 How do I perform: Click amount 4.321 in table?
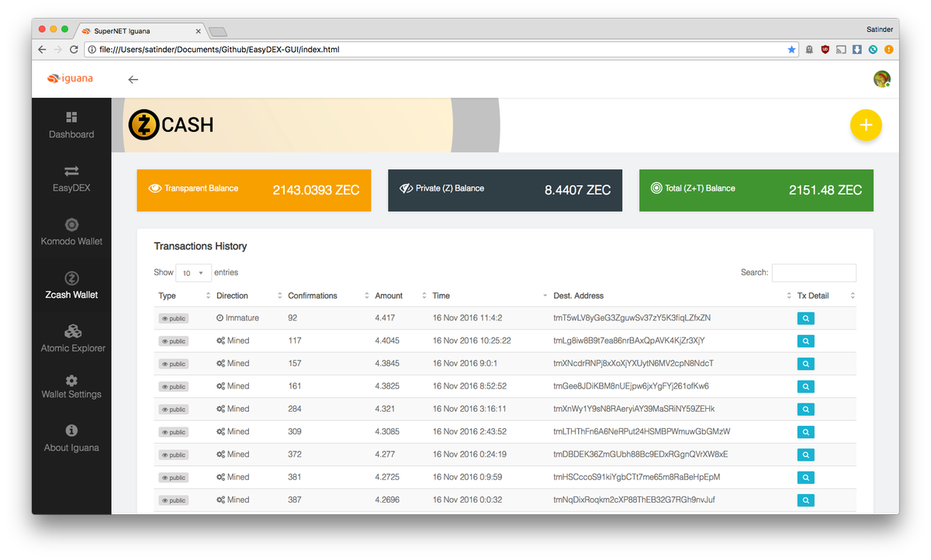pos(385,409)
